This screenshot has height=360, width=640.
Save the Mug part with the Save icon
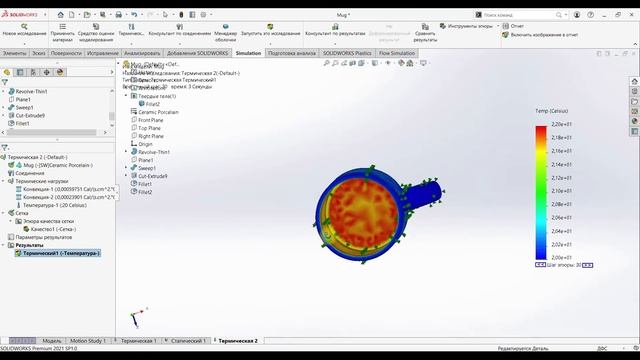[x=103, y=15]
